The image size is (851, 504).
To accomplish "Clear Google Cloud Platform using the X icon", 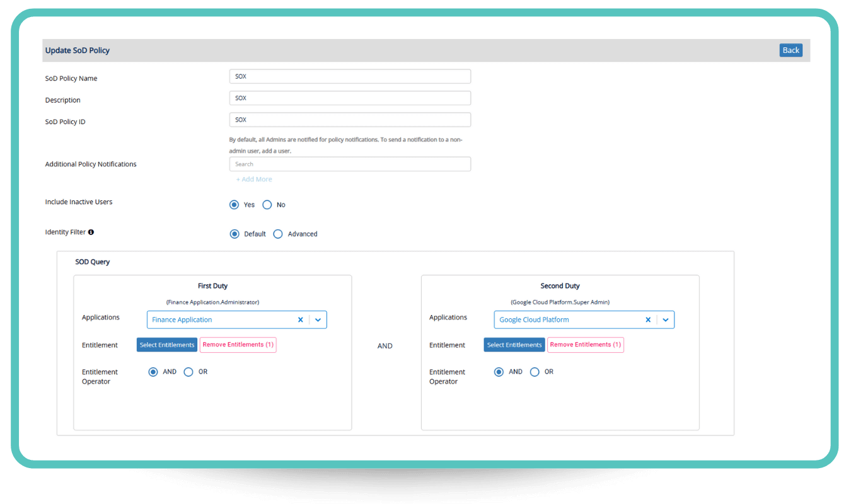I will coord(648,319).
